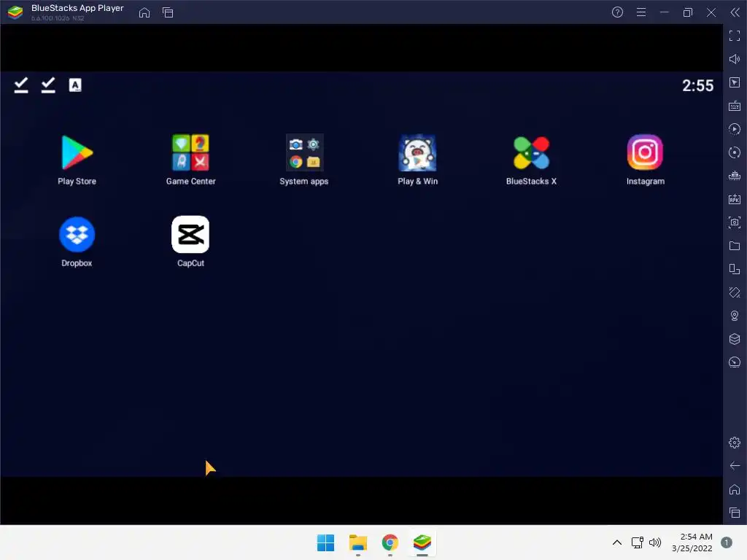Image resolution: width=747 pixels, height=560 pixels.
Task: Toggle the lock cursor sidebar icon
Action: pyautogui.click(x=735, y=82)
